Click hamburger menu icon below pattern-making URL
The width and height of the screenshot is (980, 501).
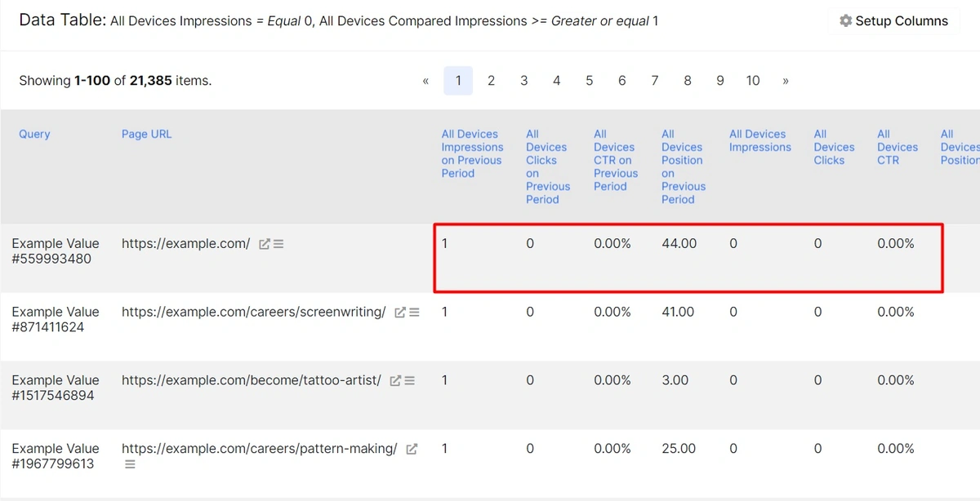(130, 464)
